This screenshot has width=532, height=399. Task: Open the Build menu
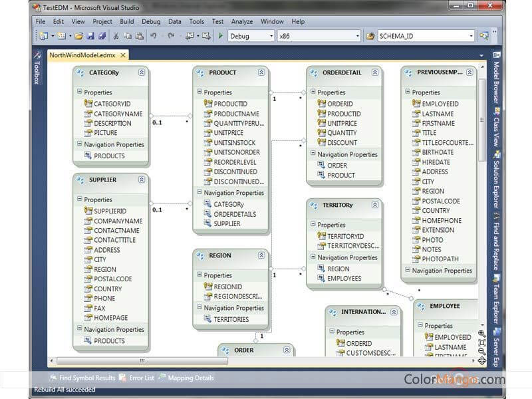126,21
